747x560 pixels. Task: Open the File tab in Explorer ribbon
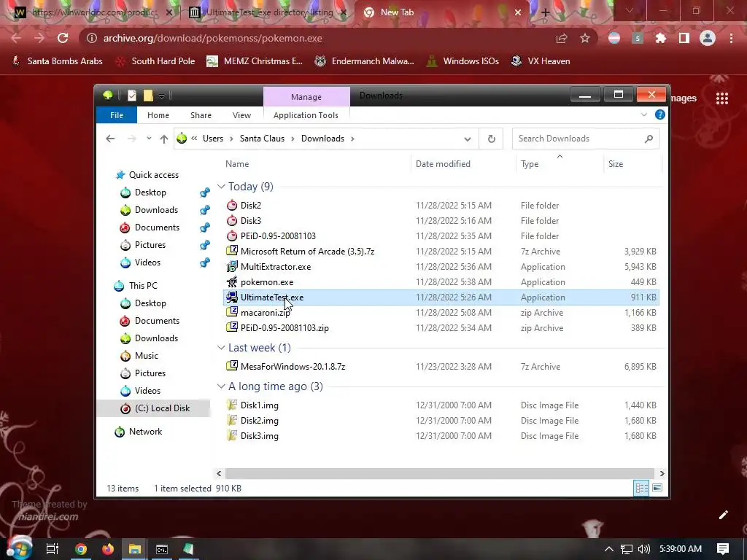click(x=116, y=115)
